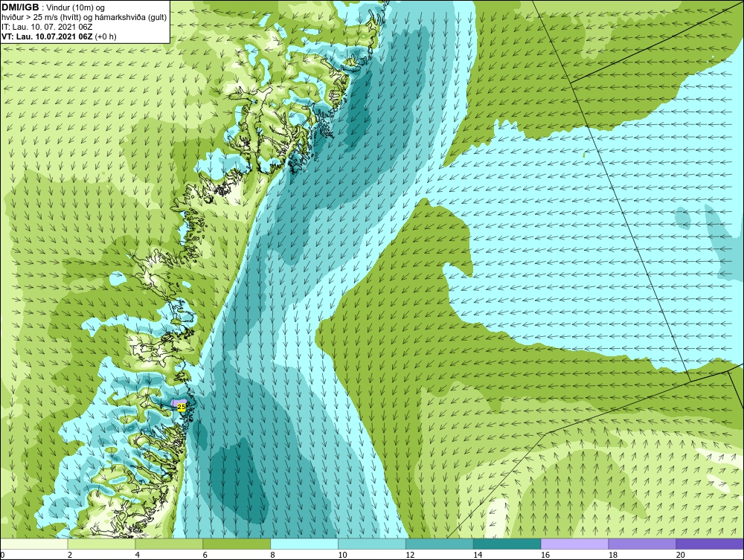Click the 10–12 m/s aqua legend swatch
744x560 pixels.
tap(372, 544)
